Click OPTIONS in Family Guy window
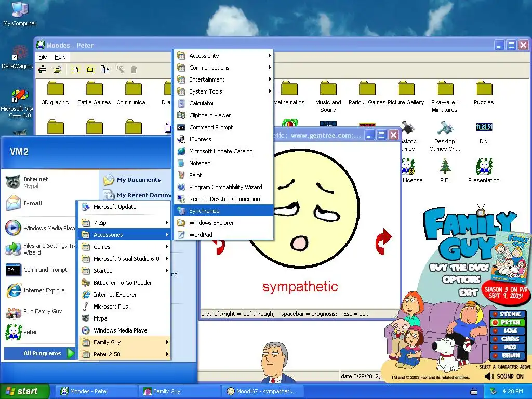The image size is (532, 399). tap(461, 280)
